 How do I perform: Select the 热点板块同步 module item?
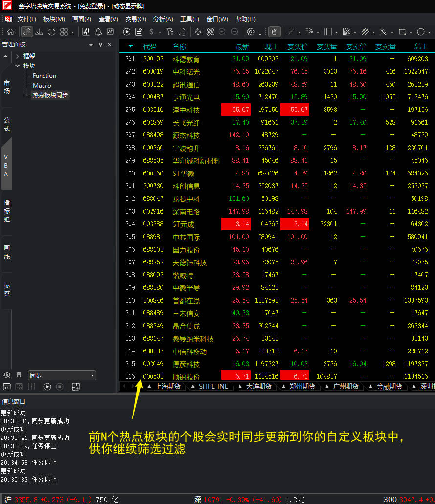click(50, 95)
